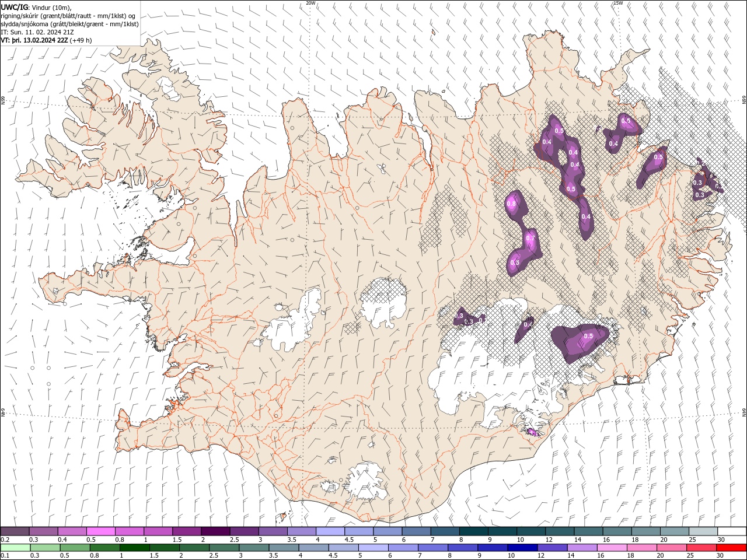Pick lower legend swatch between 9 and 10
This screenshot has width=747, height=560.
point(493,548)
